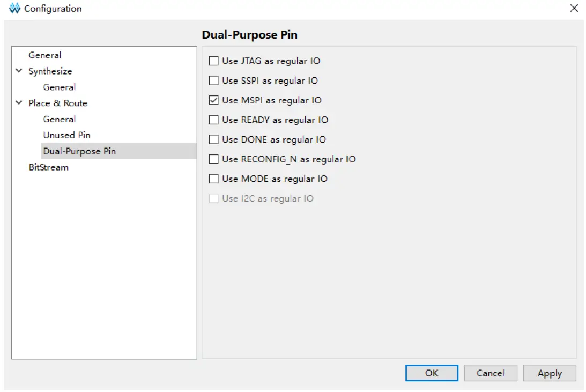This screenshot has height=392, width=586.
Task: Confirm settings with the OK button
Action: click(431, 373)
